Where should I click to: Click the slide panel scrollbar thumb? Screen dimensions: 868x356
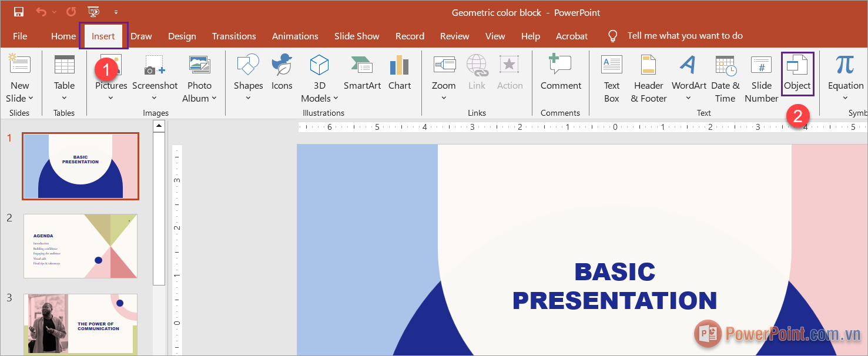pyautogui.click(x=158, y=207)
